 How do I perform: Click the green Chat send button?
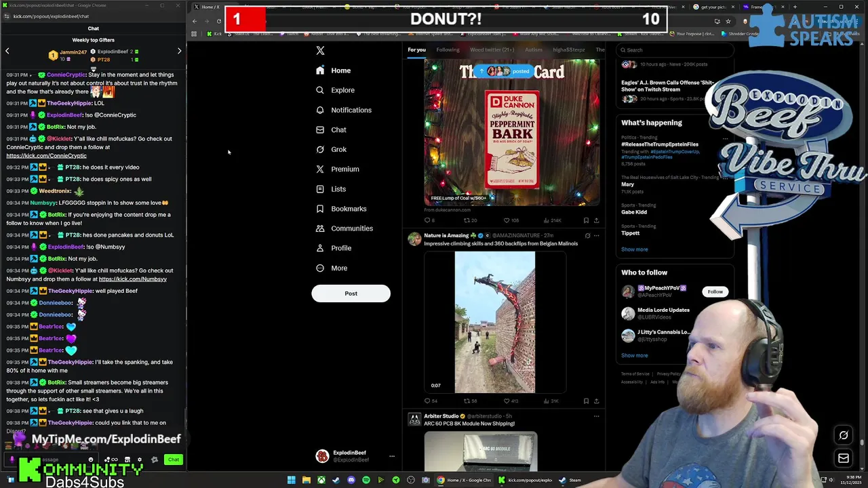pos(174,460)
